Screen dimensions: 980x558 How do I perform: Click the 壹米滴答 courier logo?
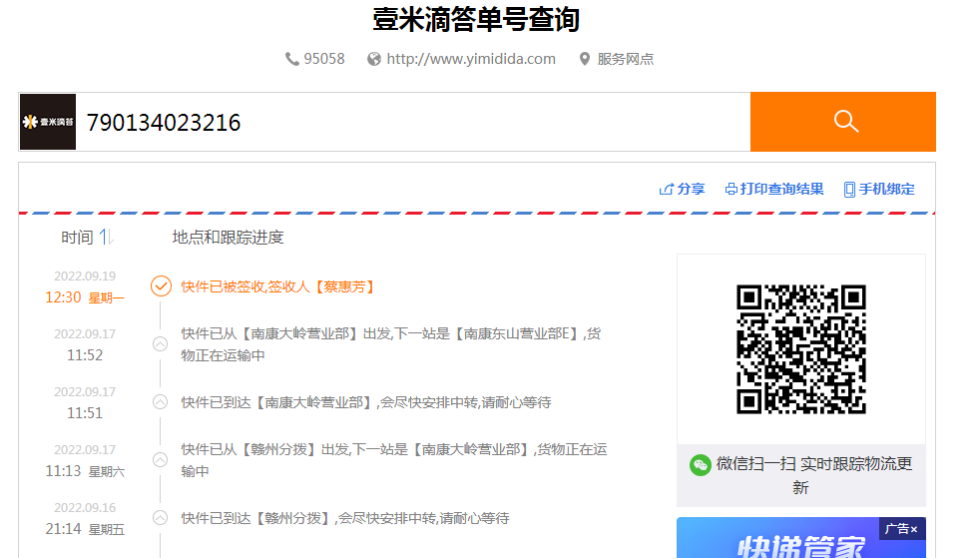point(48,122)
